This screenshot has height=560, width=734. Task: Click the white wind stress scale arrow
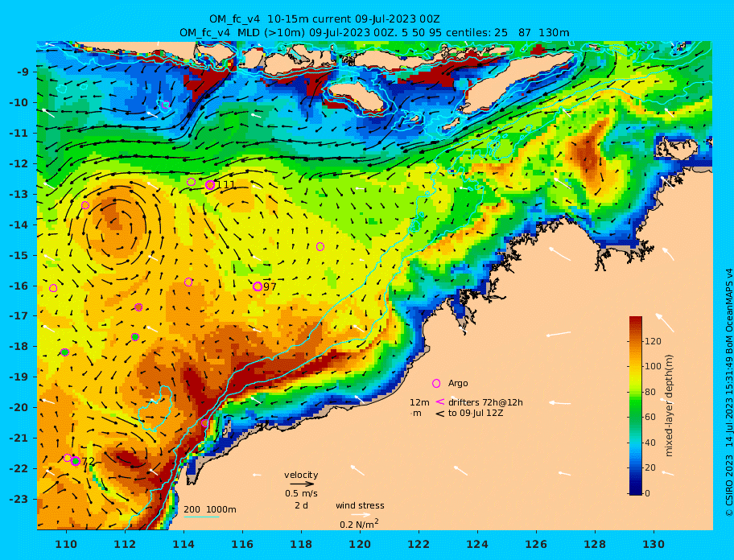(x=361, y=515)
